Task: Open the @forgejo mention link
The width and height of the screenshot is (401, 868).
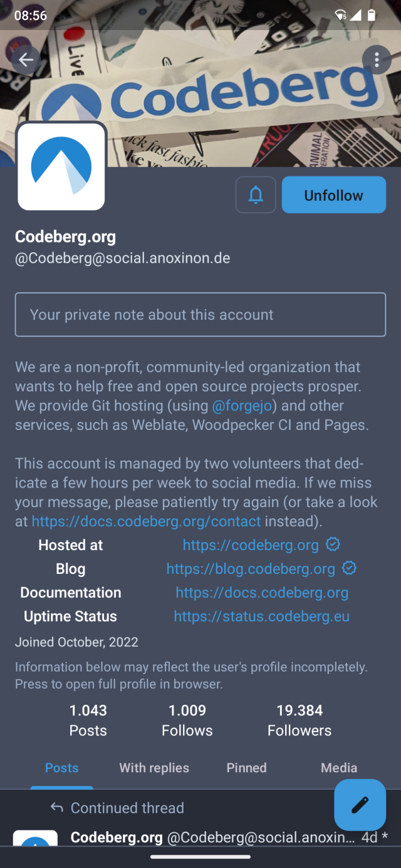Action: [242, 406]
